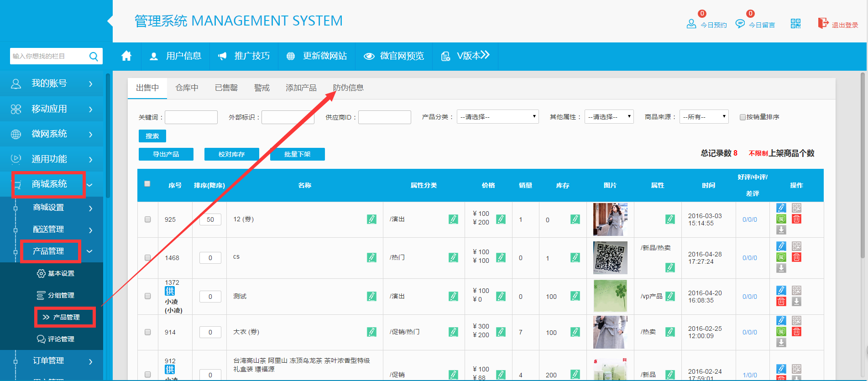This screenshot has height=381, width=868.
Task: Select the checkbox for product 925
Action: click(148, 219)
